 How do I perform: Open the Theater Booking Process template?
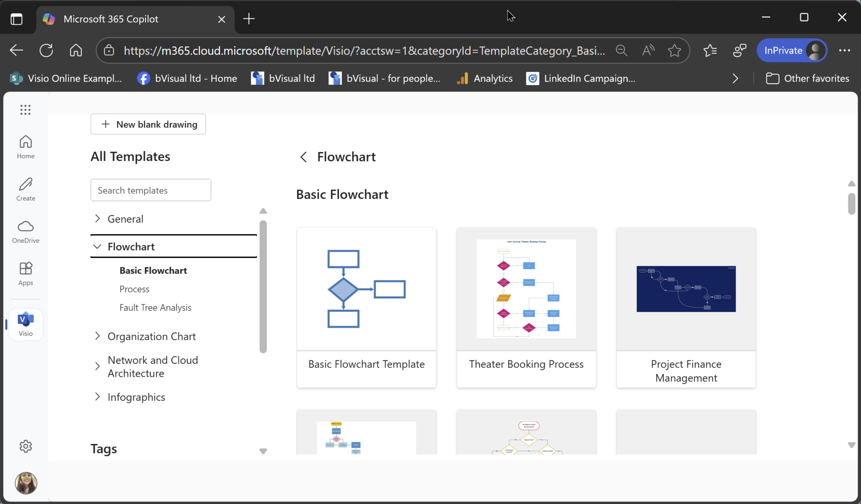[526, 307]
